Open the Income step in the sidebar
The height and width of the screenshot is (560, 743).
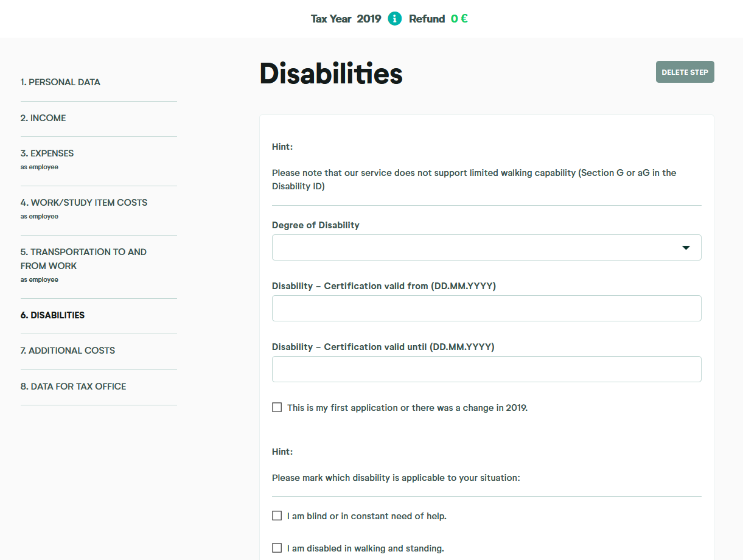pos(43,118)
